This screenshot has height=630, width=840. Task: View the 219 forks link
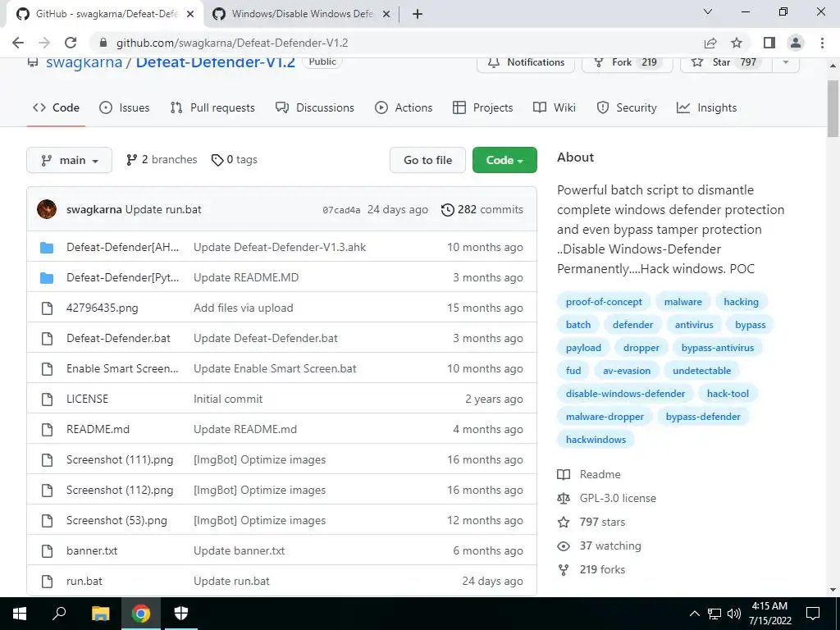591,569
